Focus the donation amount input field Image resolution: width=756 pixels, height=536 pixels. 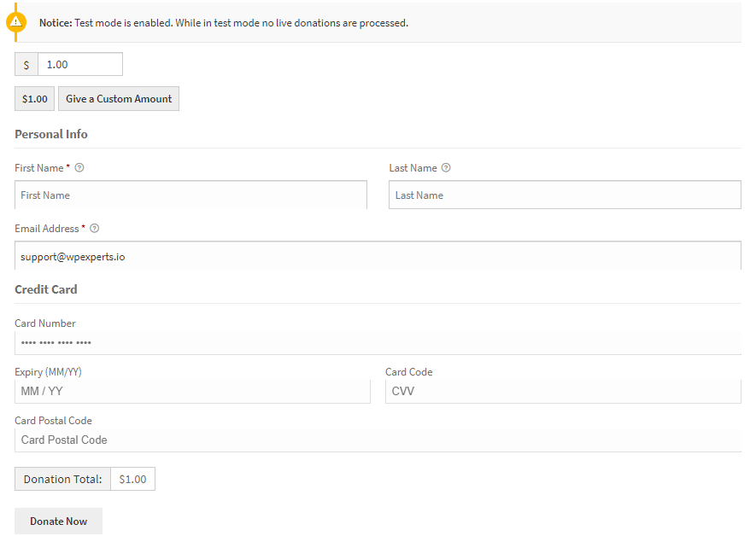[x=80, y=64]
